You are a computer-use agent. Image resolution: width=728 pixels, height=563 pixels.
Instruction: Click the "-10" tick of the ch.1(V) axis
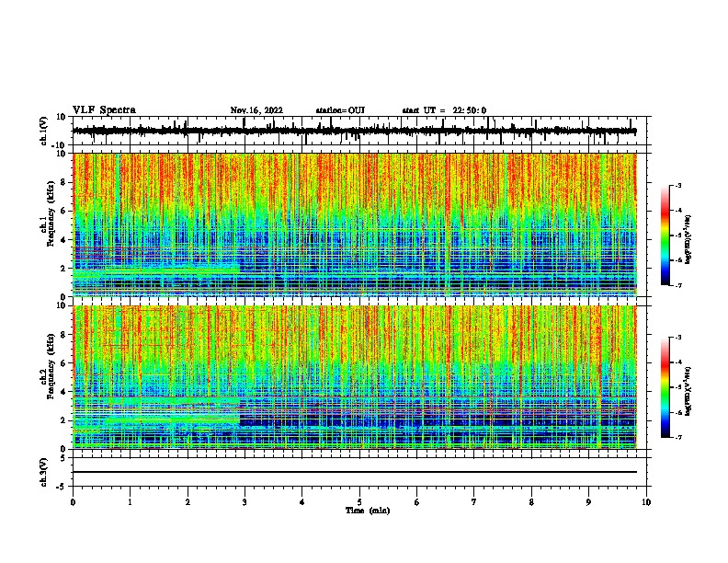pos(60,145)
